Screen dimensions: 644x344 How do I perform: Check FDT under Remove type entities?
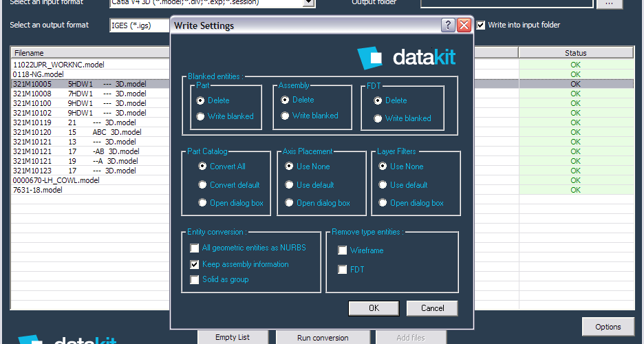pyautogui.click(x=343, y=270)
